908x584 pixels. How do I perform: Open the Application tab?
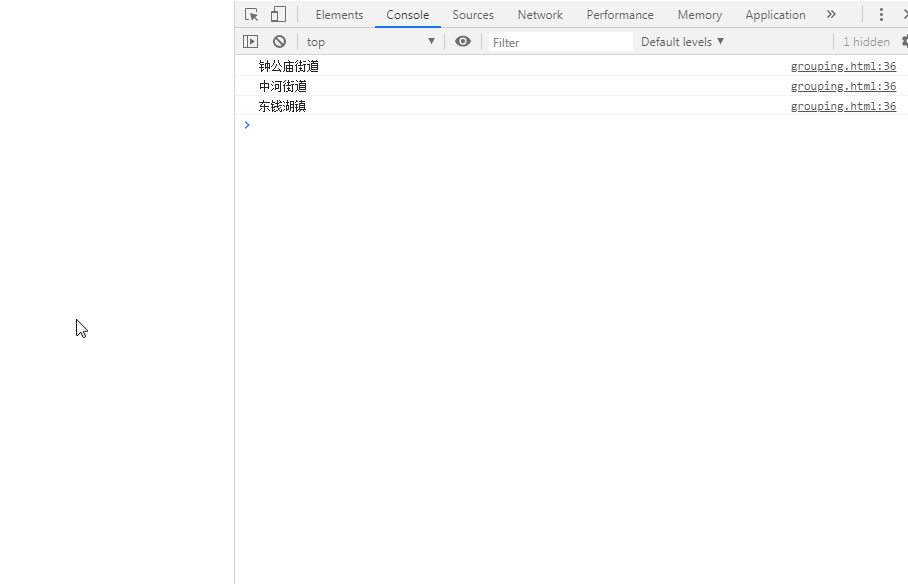pyautogui.click(x=775, y=15)
